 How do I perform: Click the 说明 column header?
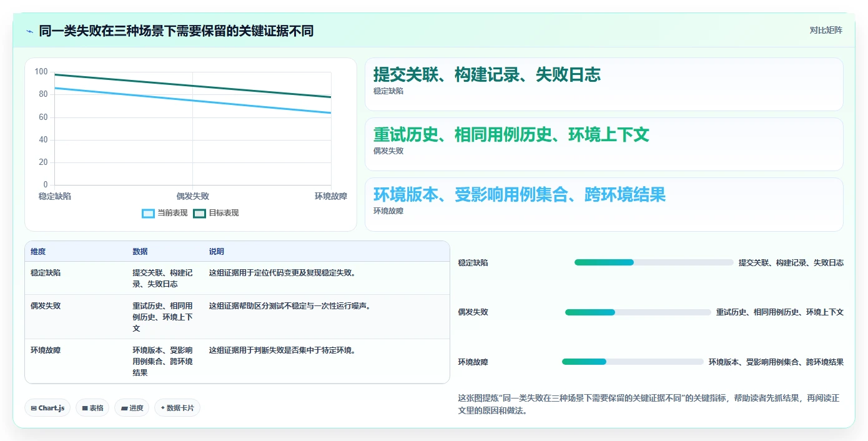point(217,252)
